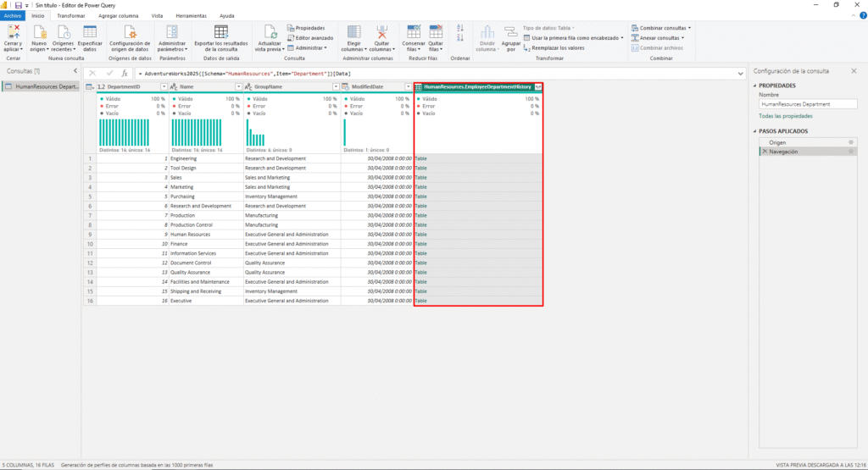868x470 pixels.
Task: Collapse the Consultas pane
Action: (x=75, y=71)
